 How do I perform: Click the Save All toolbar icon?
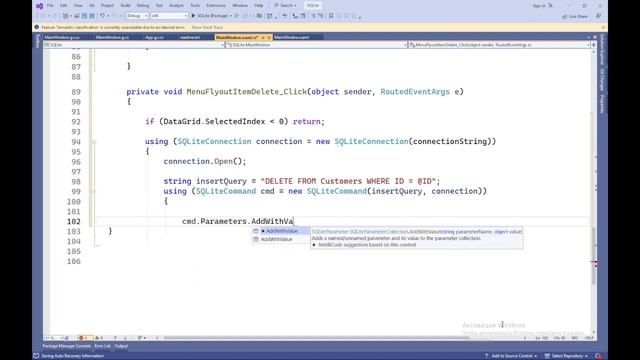[92, 16]
